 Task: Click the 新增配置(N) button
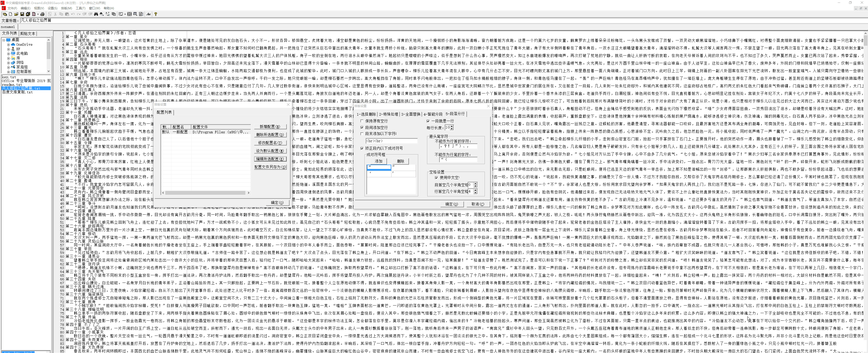270,127
